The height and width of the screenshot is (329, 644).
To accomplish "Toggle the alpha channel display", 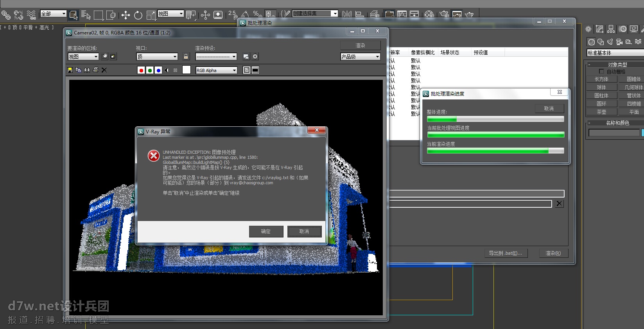I will pyautogui.click(x=167, y=70).
